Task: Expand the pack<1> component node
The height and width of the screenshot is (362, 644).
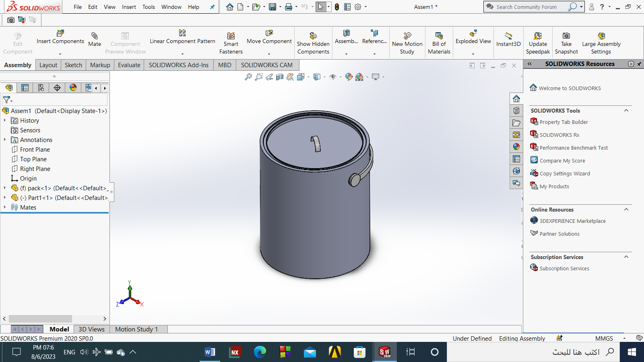Action: point(5,188)
